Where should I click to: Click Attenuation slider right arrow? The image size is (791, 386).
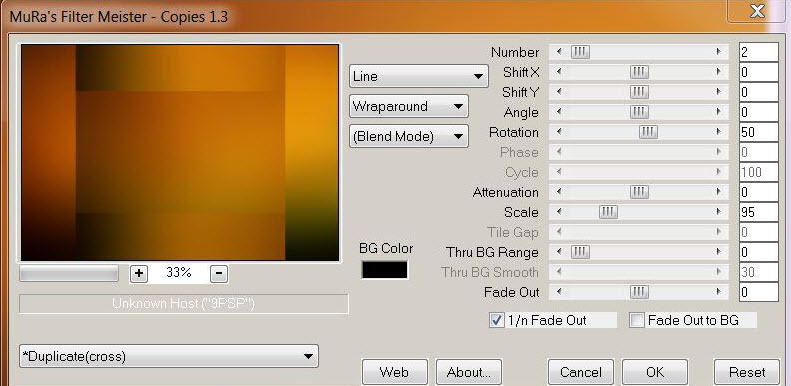[719, 192]
